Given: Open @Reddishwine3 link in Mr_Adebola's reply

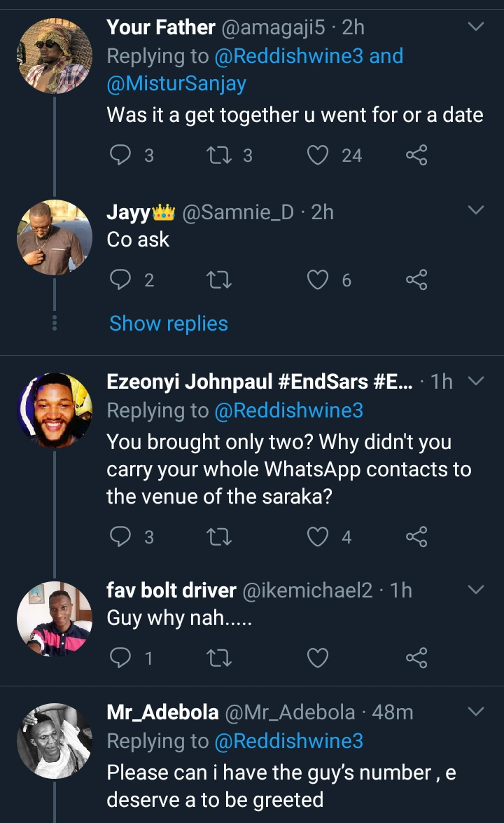Looking at the screenshot, I should [288, 741].
